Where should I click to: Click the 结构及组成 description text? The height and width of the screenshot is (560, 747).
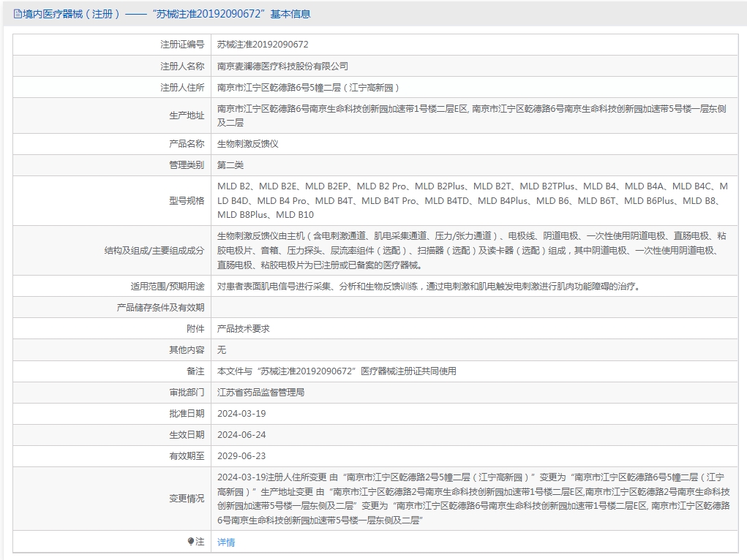[x=473, y=250]
